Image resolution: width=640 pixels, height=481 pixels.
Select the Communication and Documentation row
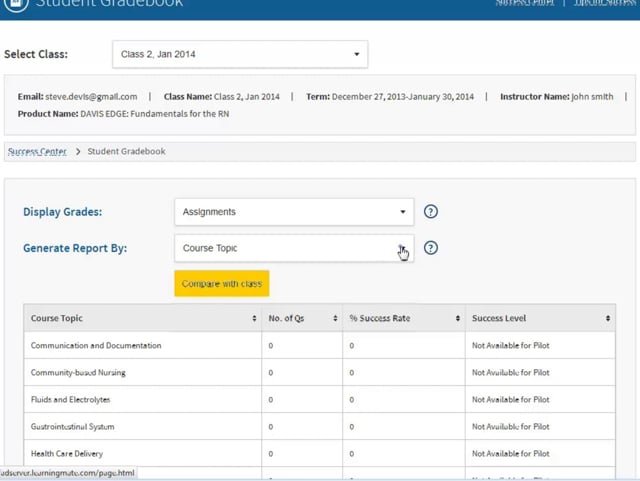(x=320, y=345)
